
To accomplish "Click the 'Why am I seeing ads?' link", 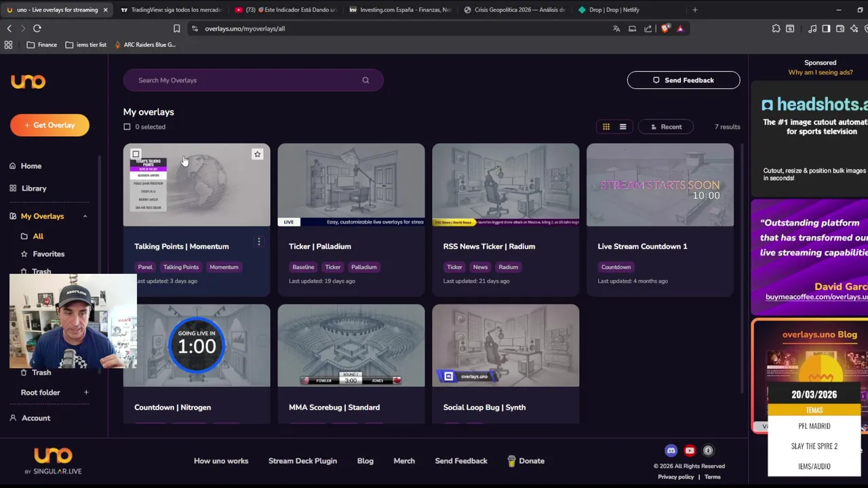I will [820, 73].
